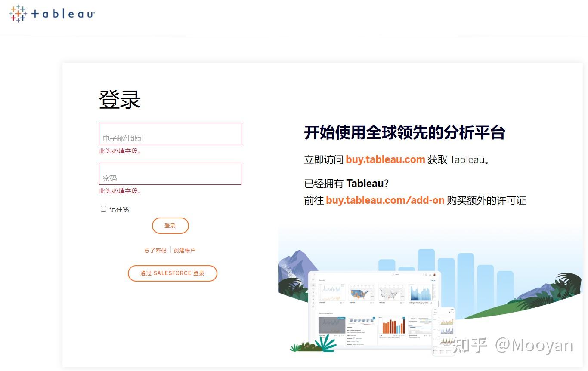Click the Tableau logo
Screen dimensions: 588x371
point(51,14)
